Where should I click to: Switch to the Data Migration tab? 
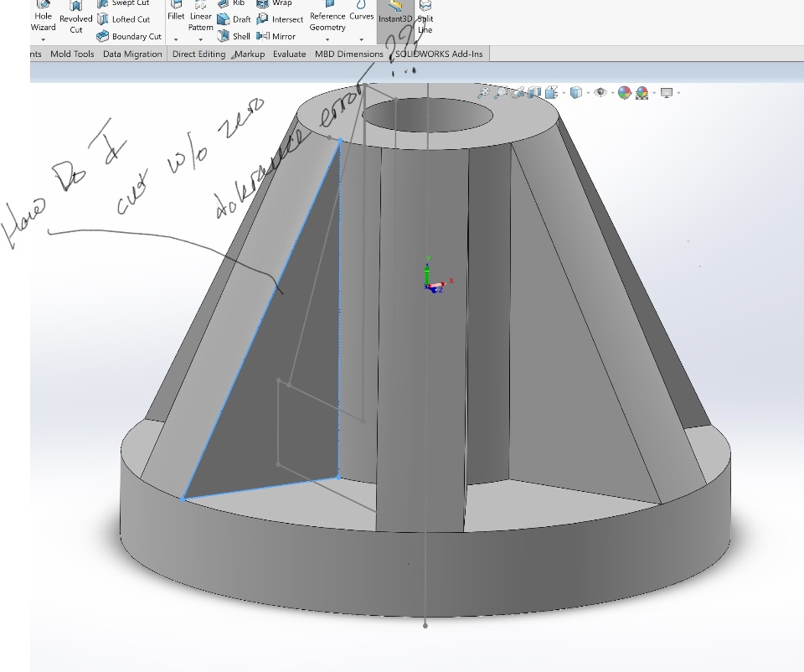(x=132, y=54)
